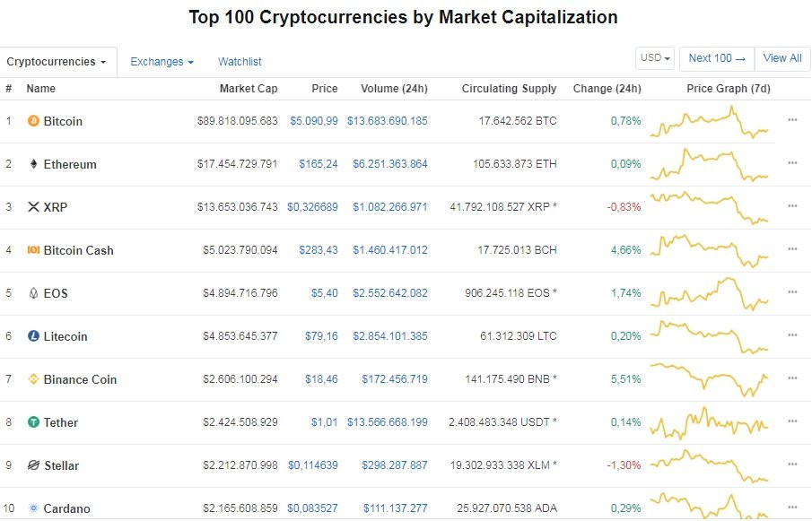This screenshot has height=521, width=812.
Task: Click the Bitcoin coin logo icon
Action: pos(34,121)
